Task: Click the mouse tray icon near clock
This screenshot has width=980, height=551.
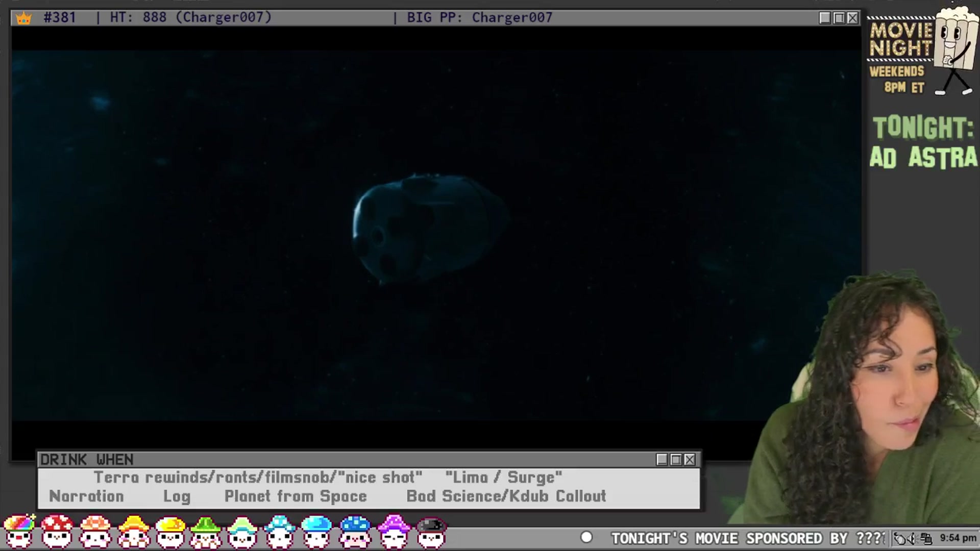Action: point(899,538)
